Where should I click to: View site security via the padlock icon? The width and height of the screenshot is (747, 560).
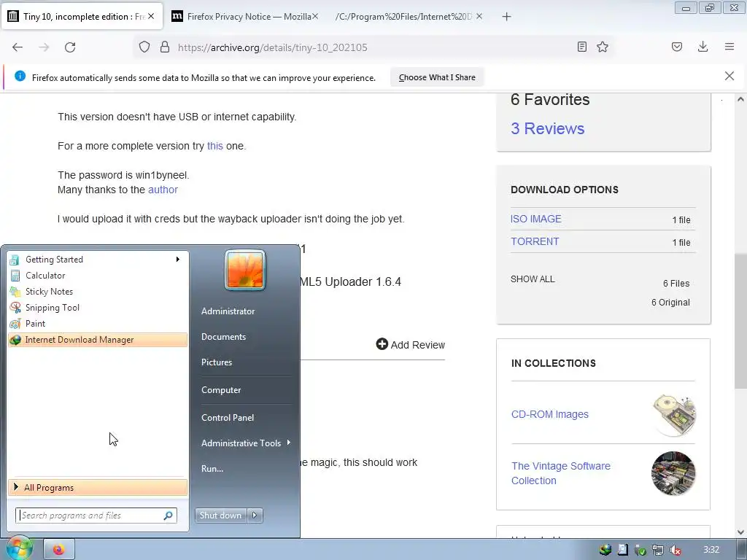click(x=165, y=47)
